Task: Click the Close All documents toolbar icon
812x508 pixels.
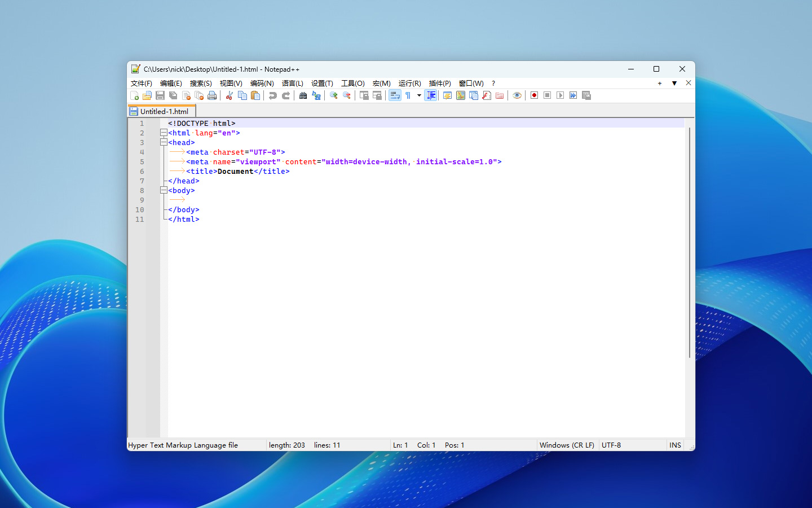Action: point(199,95)
